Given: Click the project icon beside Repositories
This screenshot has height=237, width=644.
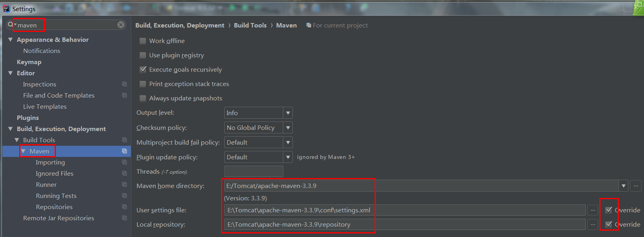Looking at the screenshot, I should pos(124,207).
